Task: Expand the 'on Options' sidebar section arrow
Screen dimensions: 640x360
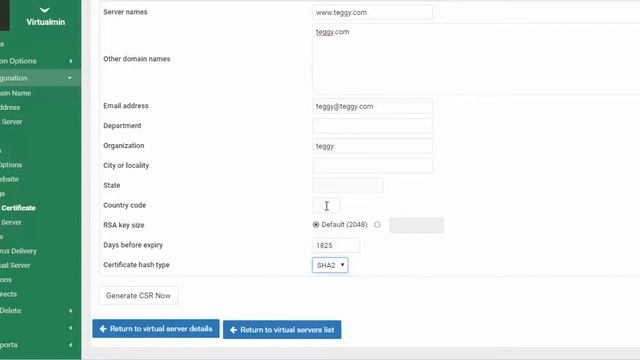Action: point(71,61)
